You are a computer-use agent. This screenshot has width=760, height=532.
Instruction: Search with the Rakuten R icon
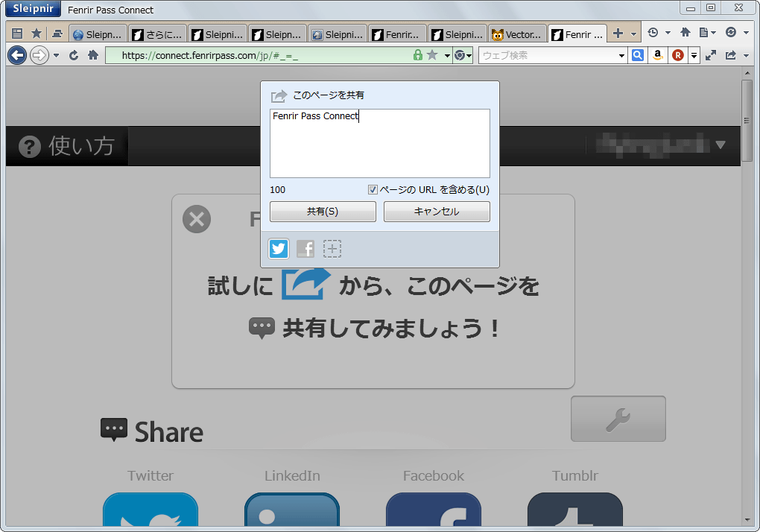click(677, 55)
